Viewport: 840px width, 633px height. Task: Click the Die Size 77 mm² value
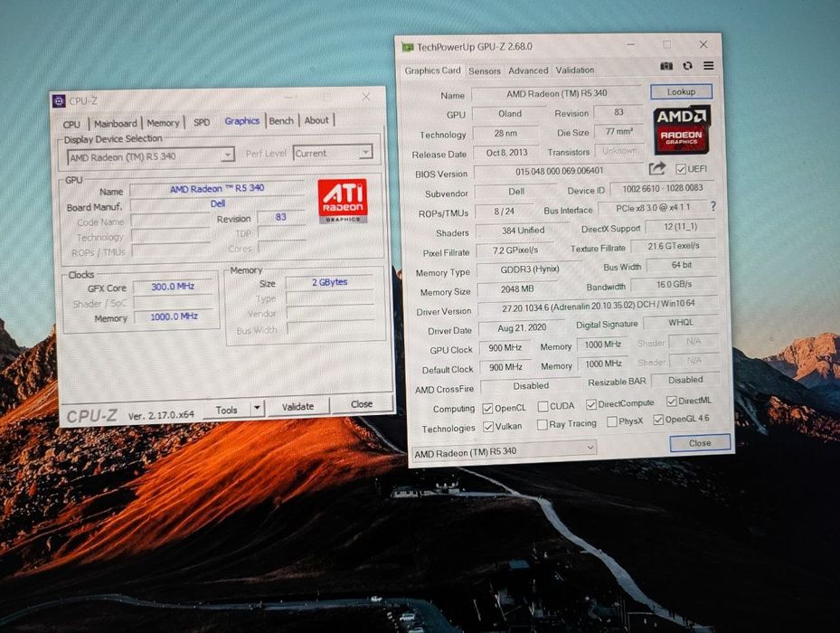(x=618, y=131)
